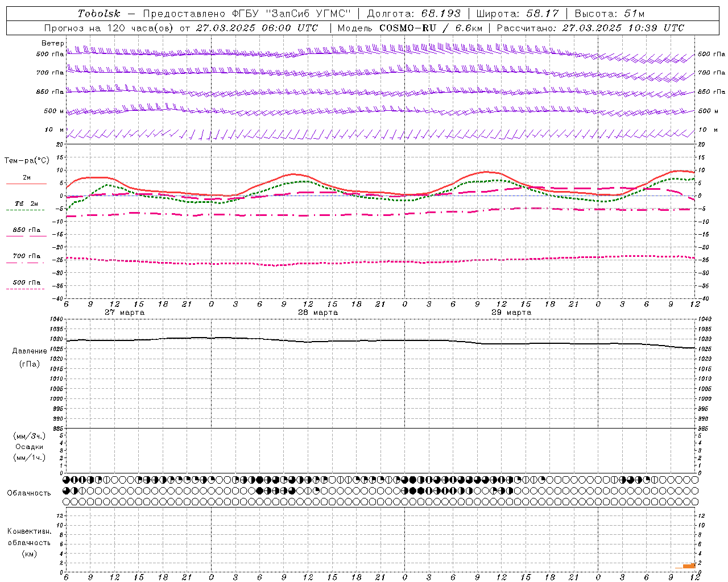Image resolution: width=728 pixels, height=582 pixels.
Task: Click the 500 м wind level label on the left
Action: point(53,111)
